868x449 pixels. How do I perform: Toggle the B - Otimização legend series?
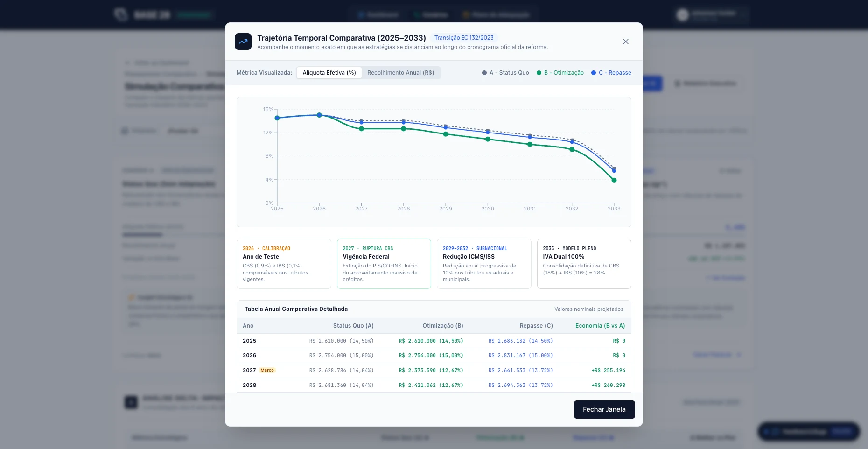click(560, 73)
